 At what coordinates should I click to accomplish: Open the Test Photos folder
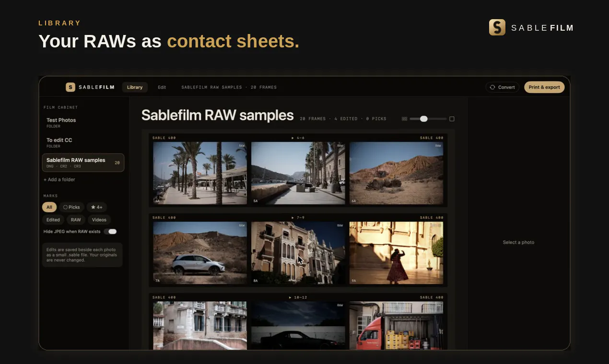coord(82,123)
